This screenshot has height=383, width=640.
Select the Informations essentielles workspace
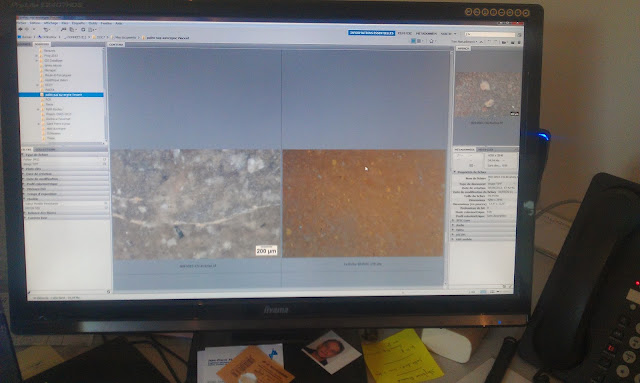click(371, 33)
